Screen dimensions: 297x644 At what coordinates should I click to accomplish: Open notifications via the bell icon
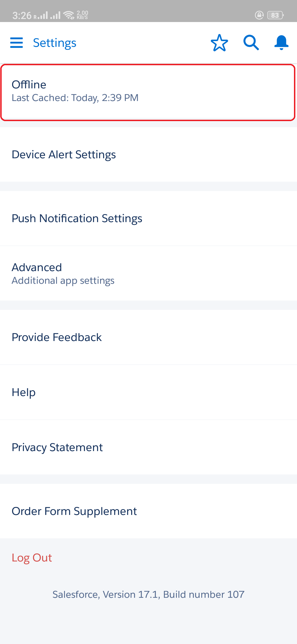tap(281, 43)
